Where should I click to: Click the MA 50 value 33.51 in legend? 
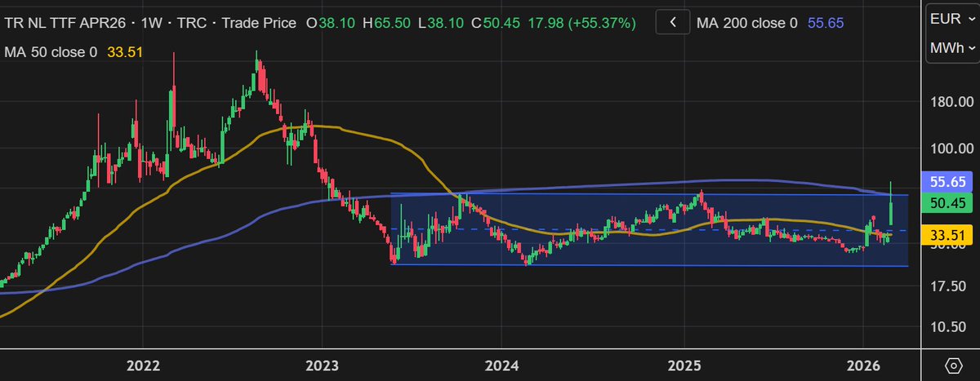pos(123,52)
